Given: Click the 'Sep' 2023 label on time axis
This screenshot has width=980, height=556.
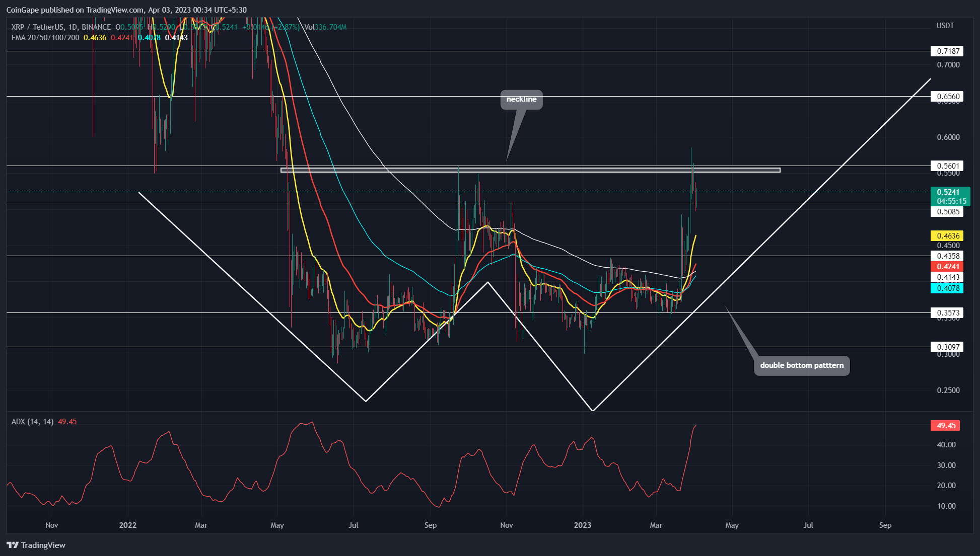Looking at the screenshot, I should 885,525.
